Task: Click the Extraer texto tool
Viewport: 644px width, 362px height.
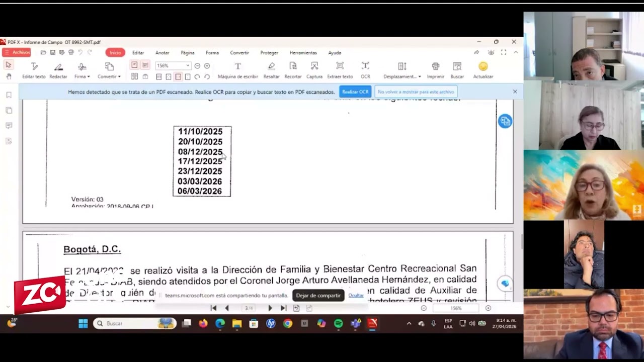Action: [x=340, y=70]
